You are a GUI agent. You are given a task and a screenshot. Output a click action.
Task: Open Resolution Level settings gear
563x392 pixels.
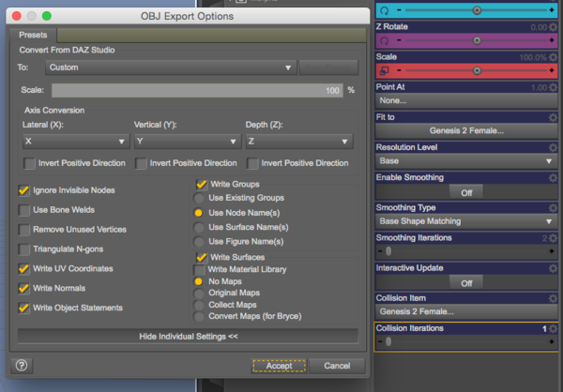coord(553,147)
